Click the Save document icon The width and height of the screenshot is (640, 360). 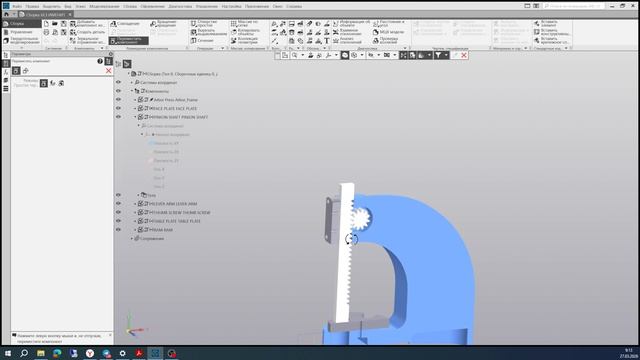point(64,24)
